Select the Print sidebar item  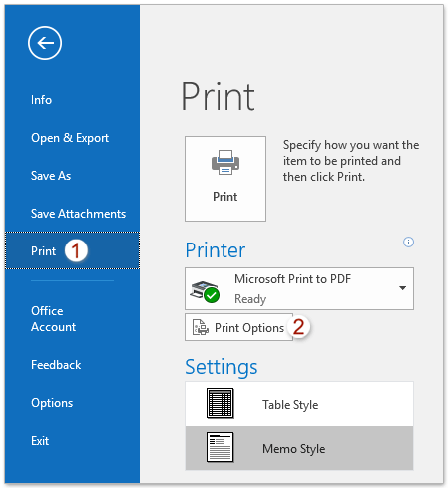pyautogui.click(x=72, y=250)
